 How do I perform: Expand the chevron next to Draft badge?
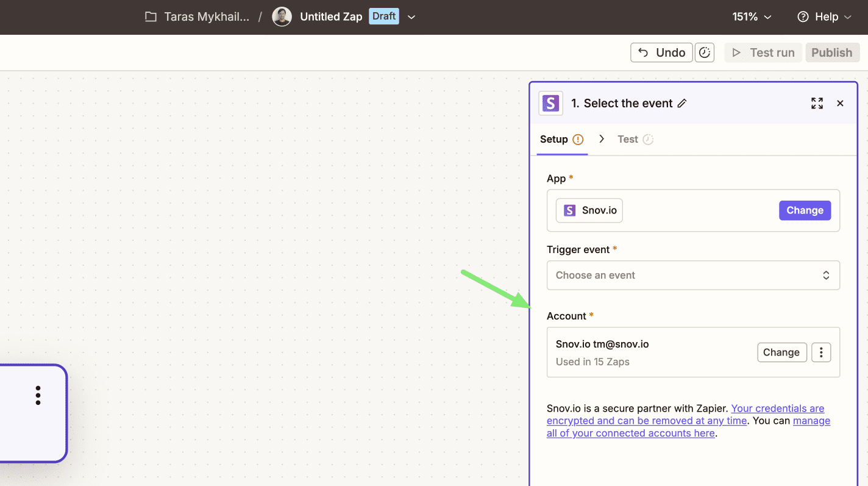pos(411,17)
